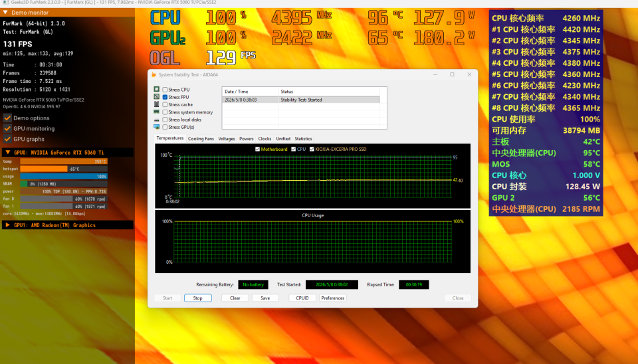
Task: Click the temperature graph area
Action: [312, 176]
